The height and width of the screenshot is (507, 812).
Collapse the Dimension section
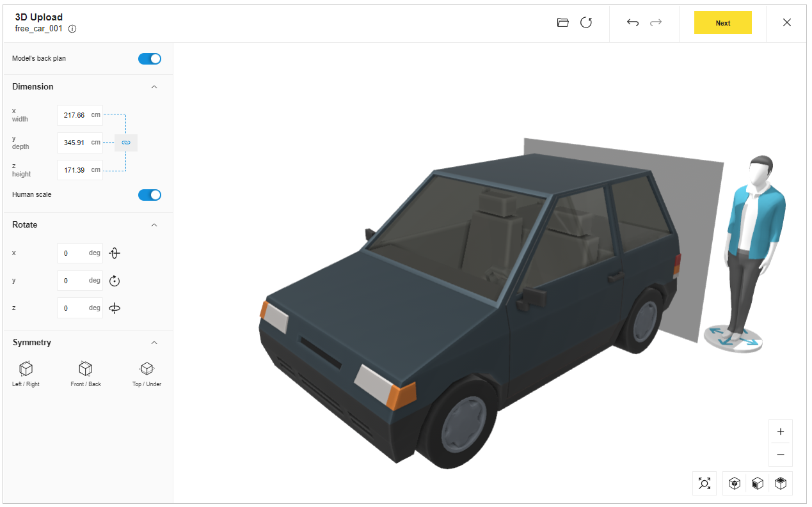tap(154, 86)
